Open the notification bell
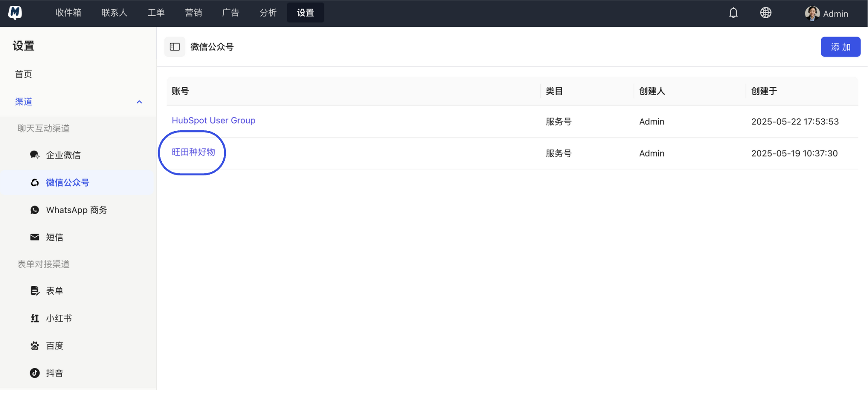 tap(733, 13)
